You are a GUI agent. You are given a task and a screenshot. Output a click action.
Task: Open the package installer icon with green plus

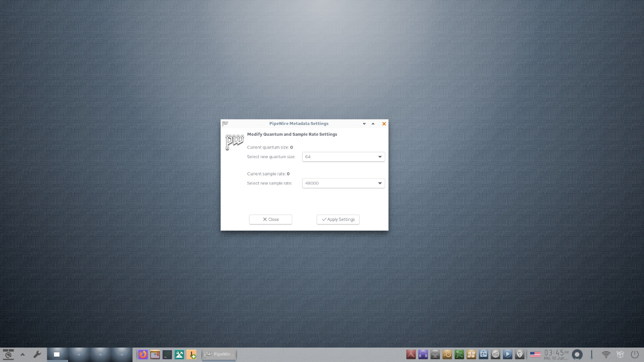click(192, 354)
